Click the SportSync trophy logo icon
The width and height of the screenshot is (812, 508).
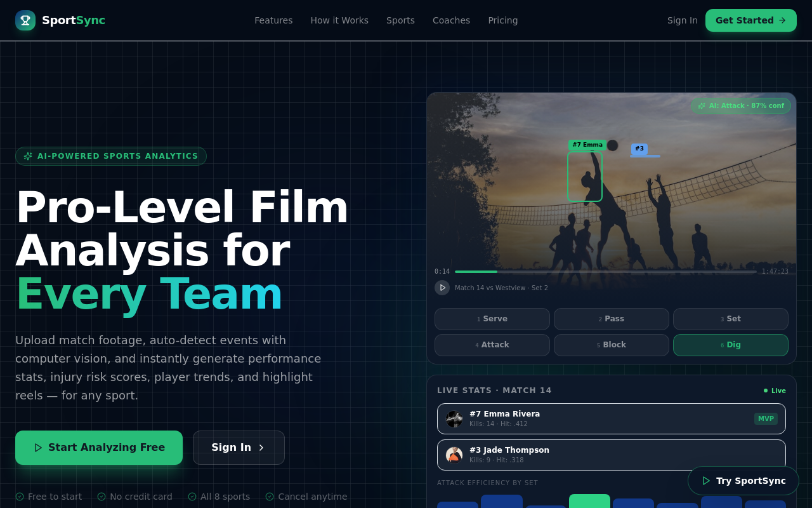[x=25, y=20]
